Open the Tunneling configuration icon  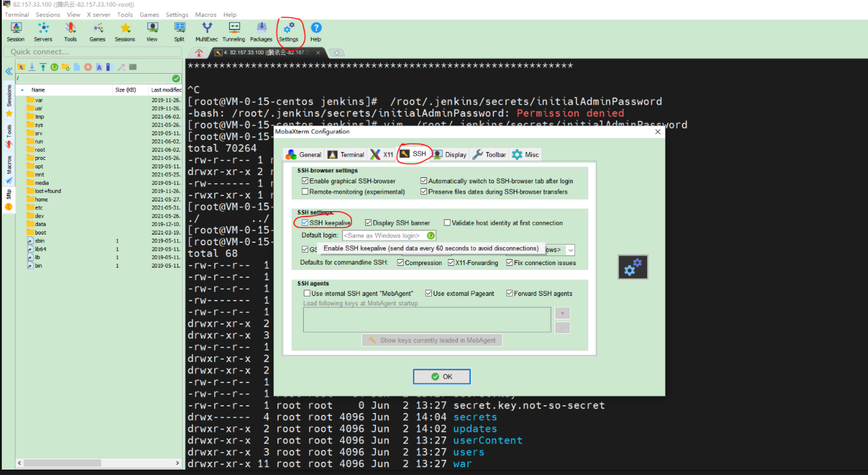[233, 30]
